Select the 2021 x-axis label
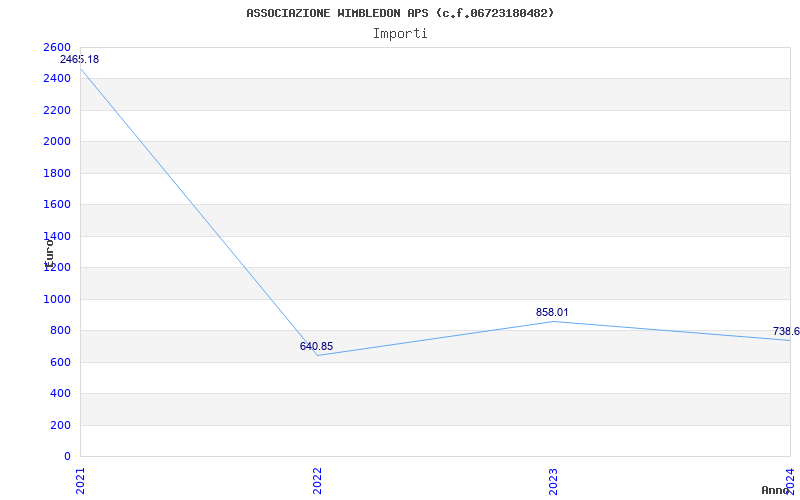Screen dimensions: 800x500 coord(80,481)
